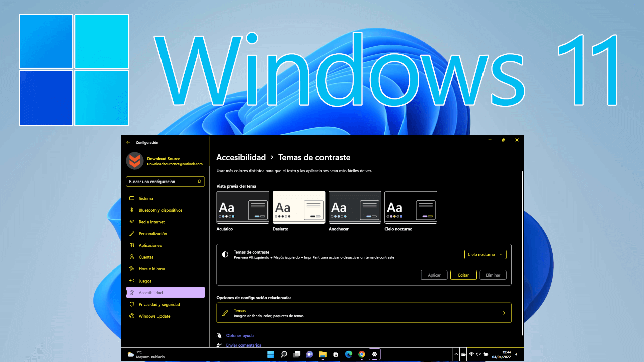
Task: Open the weather widget showing 7°C
Action: pyautogui.click(x=146, y=354)
